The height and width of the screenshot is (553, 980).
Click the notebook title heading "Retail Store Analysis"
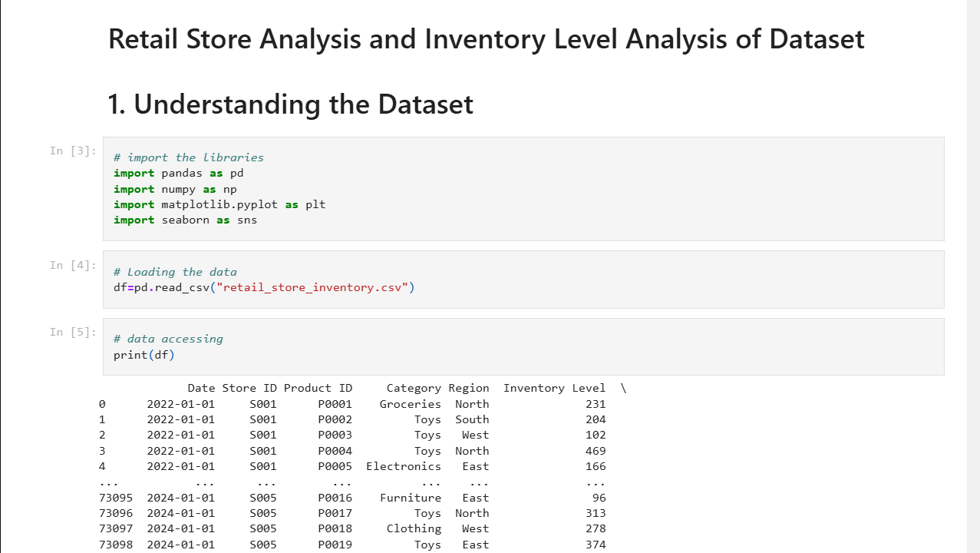point(486,39)
